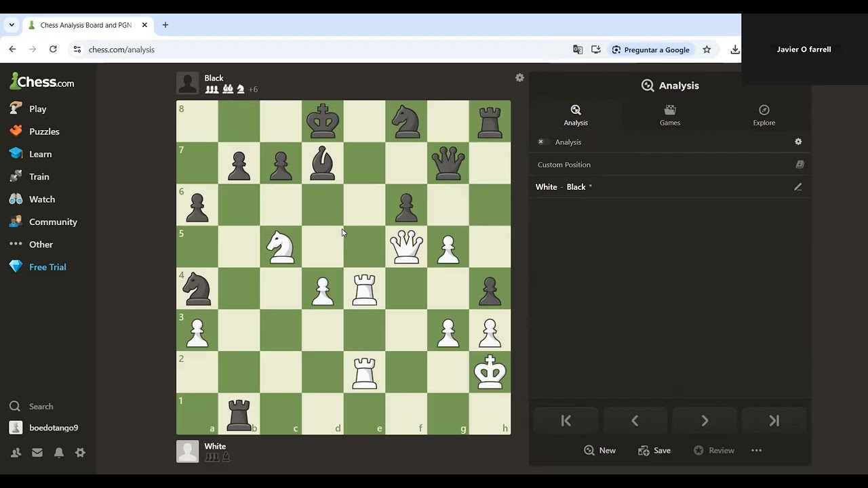Go back in the browser
Screen dimensions: 868x488
pos(12,49)
